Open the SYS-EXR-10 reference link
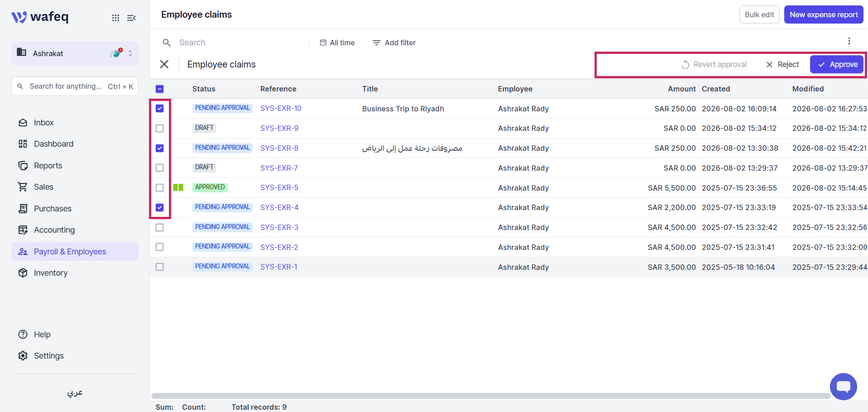Screen dimensions: 868x412 click(x=281, y=109)
